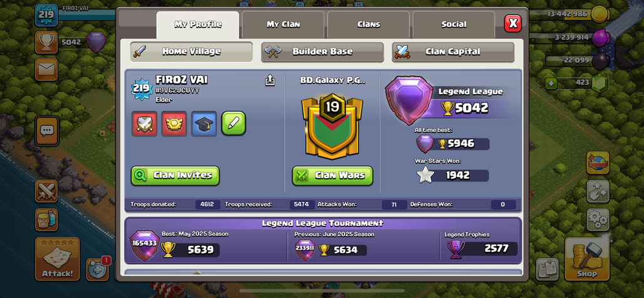Open the mail inbox icon
Image resolution: width=644 pixels, height=298 pixels.
tap(46, 70)
